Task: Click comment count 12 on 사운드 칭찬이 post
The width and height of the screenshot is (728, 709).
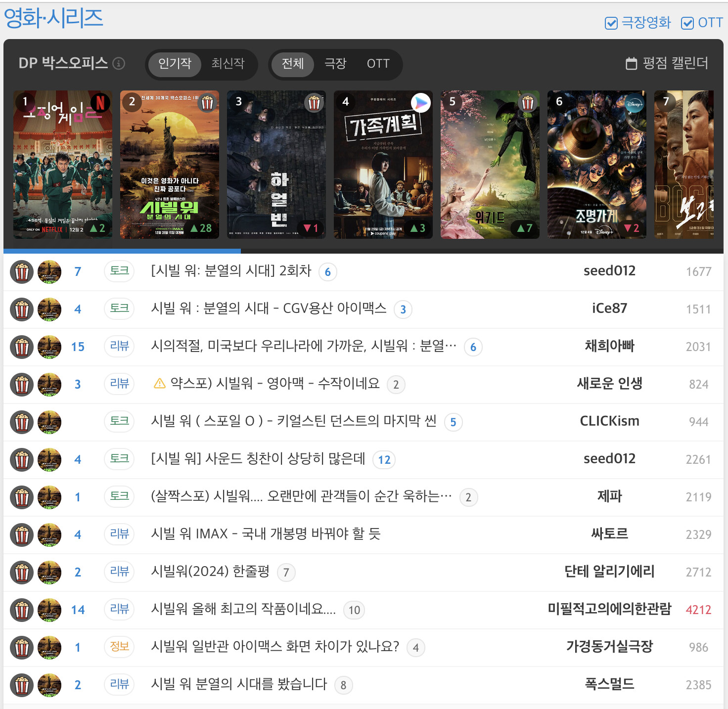Action: (x=384, y=460)
